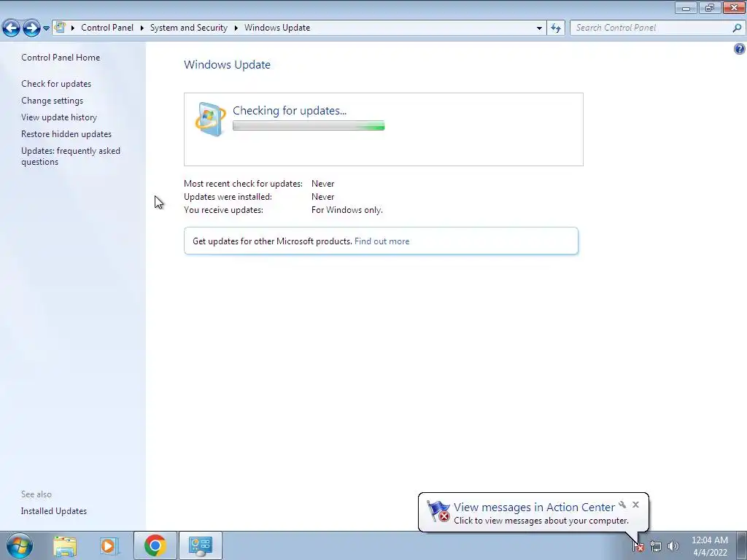Open Windows Help question mark icon

tap(740, 49)
